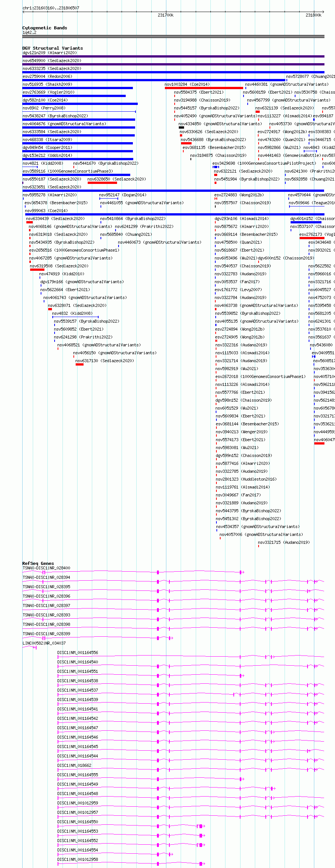Click the Cytogenetic Bands track title

point(45,28)
